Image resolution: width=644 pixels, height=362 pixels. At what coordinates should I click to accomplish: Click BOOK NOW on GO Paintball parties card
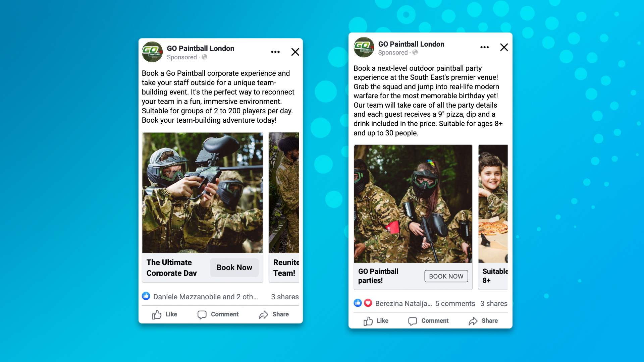(446, 276)
